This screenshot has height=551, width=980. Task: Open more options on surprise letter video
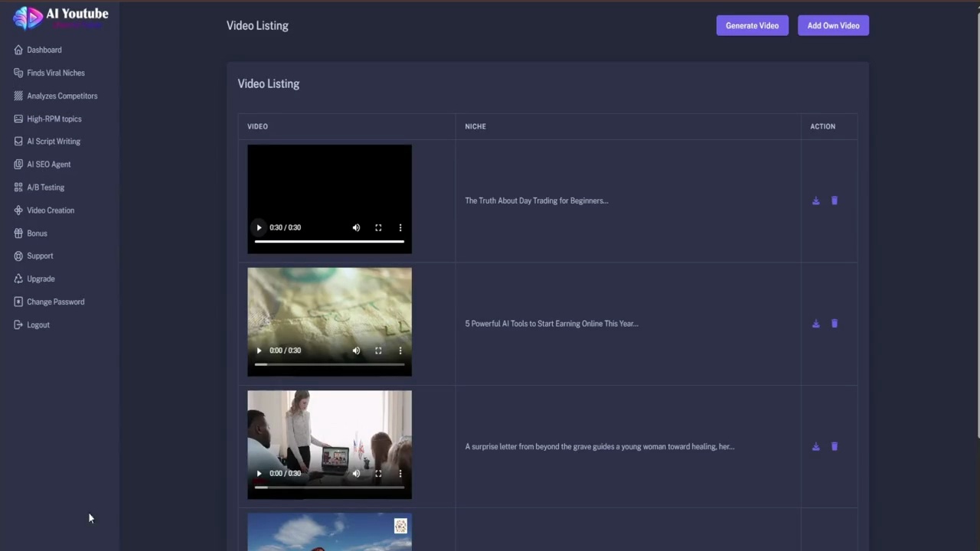point(400,474)
